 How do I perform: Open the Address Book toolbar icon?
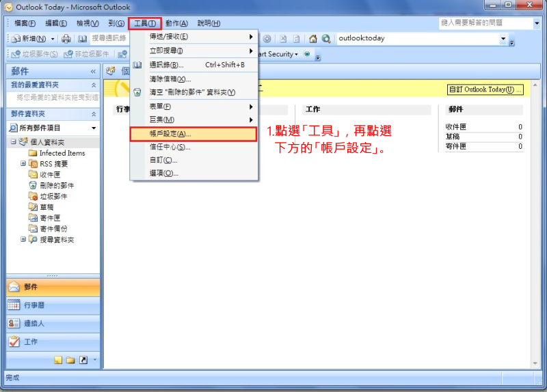82,39
